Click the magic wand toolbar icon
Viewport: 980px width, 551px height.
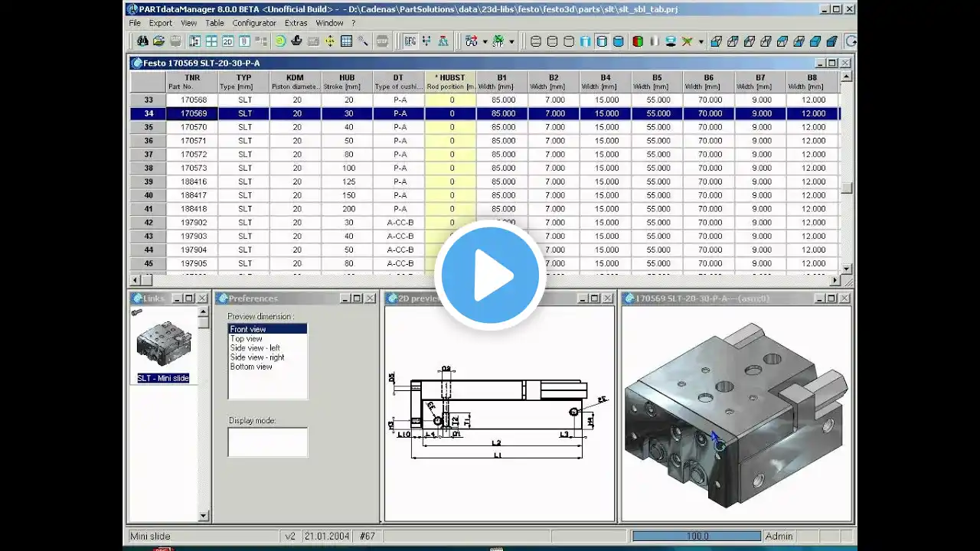363,41
